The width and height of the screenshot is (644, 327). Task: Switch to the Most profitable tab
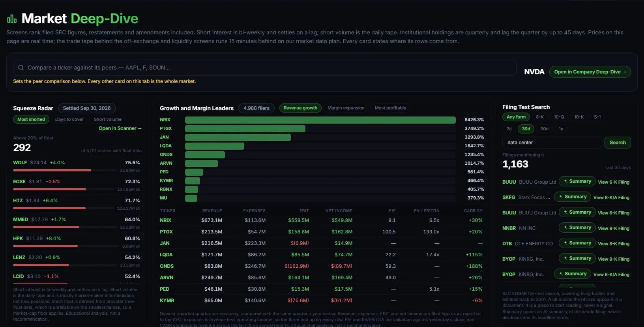390,108
